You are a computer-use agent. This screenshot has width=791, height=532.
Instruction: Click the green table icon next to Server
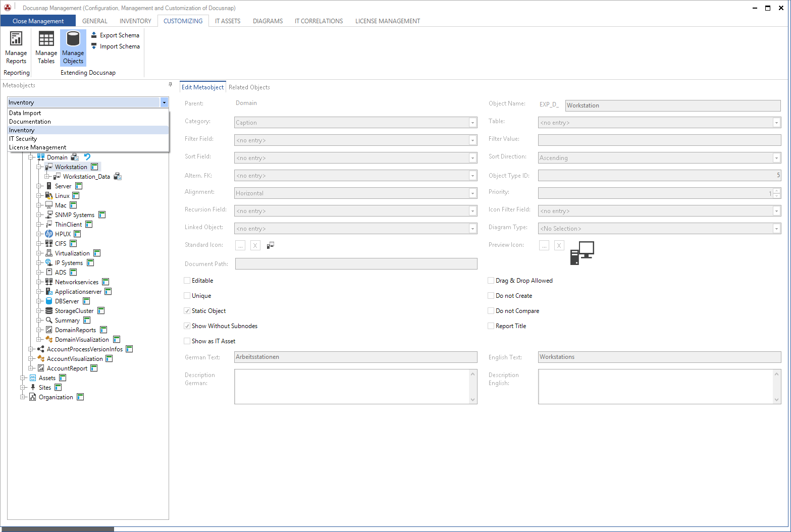click(79, 186)
